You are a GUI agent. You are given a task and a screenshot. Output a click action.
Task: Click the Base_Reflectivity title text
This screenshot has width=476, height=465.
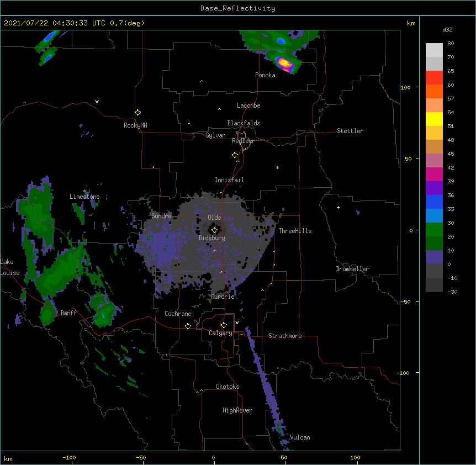[238, 8]
